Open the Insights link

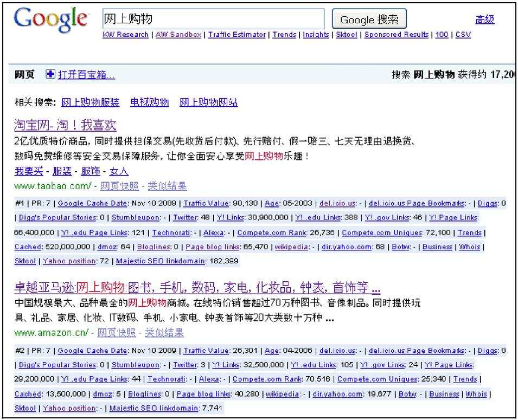[x=316, y=35]
